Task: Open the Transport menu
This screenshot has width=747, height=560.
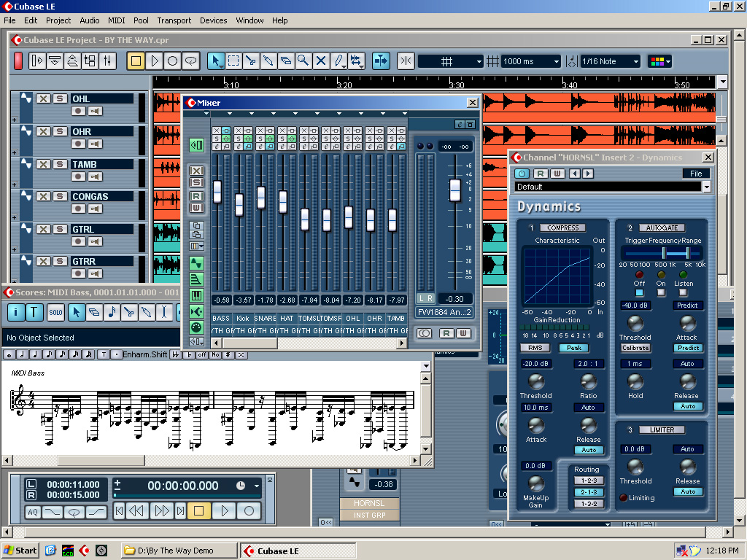Action: pyautogui.click(x=174, y=20)
